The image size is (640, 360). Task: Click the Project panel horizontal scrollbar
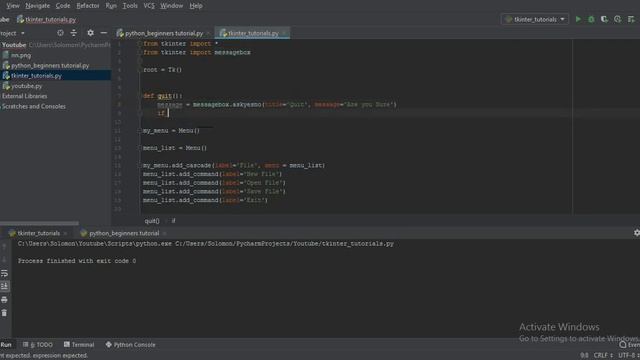click(39, 223)
